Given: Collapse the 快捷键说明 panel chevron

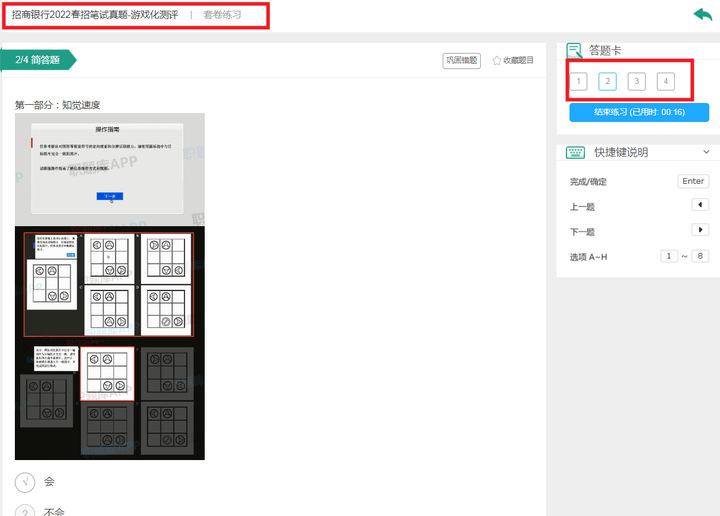Looking at the screenshot, I should (x=706, y=152).
